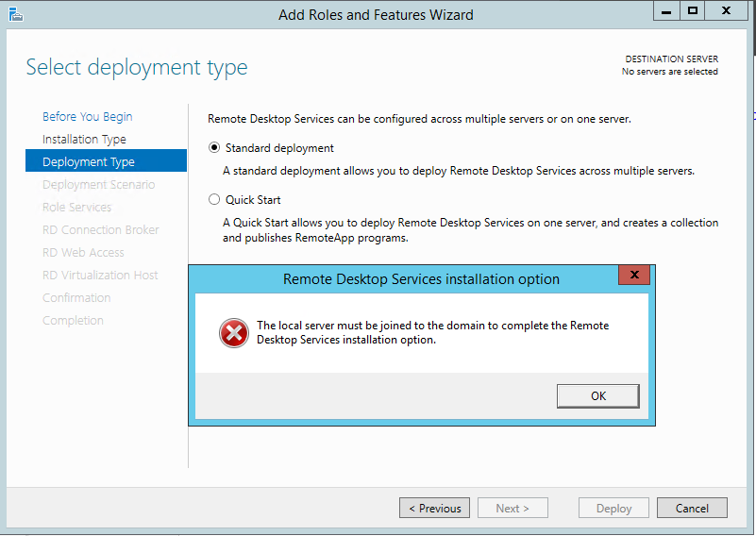Click the 'Select deployment type' heading
Image resolution: width=756 pixels, height=536 pixels.
pyautogui.click(x=137, y=67)
